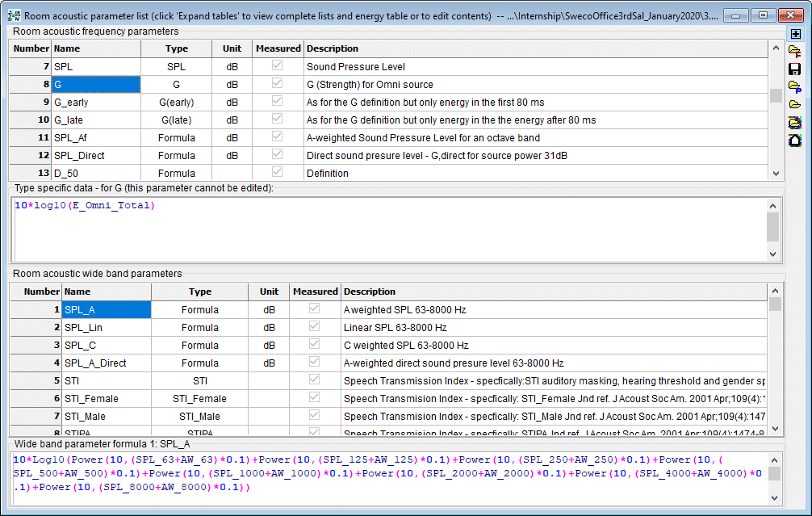The height and width of the screenshot is (516, 812).
Task: Click the 'A weighted SPL 63-8000 Hz' description
Action: coord(554,310)
